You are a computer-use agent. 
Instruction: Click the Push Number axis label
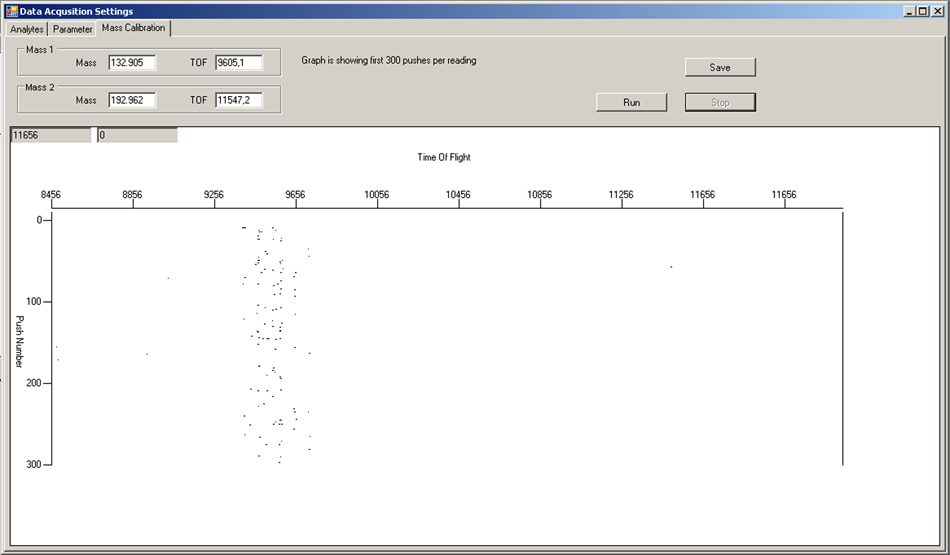(x=19, y=341)
